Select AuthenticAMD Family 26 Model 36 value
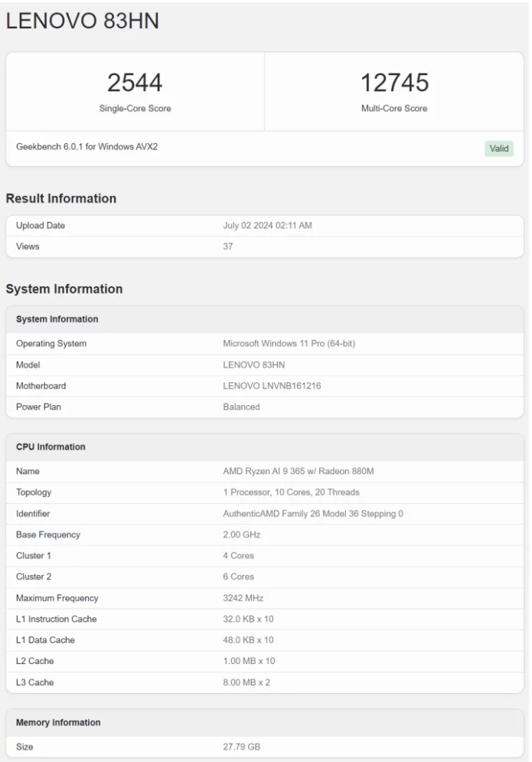532x762 pixels. point(313,514)
